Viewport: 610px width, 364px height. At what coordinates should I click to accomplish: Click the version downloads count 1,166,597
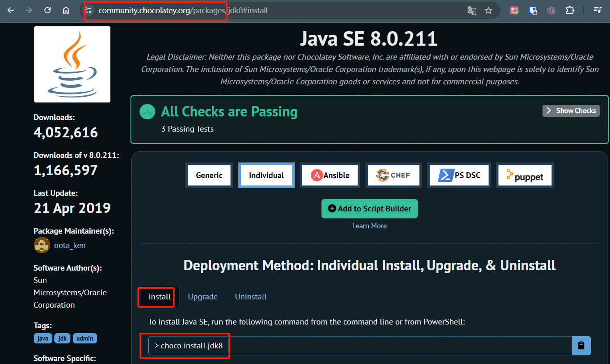pyautogui.click(x=66, y=170)
